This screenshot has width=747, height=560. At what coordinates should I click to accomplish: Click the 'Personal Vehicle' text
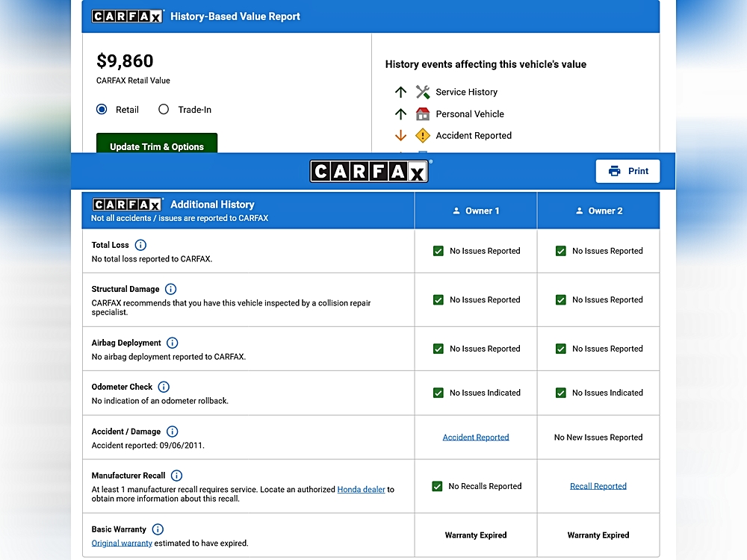point(470,113)
